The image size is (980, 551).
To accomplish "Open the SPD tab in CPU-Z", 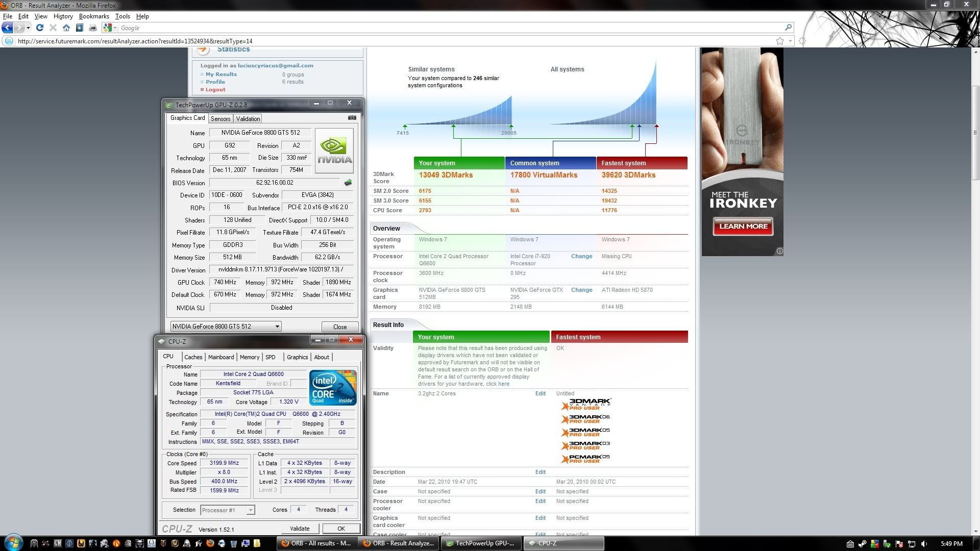I will coord(271,357).
